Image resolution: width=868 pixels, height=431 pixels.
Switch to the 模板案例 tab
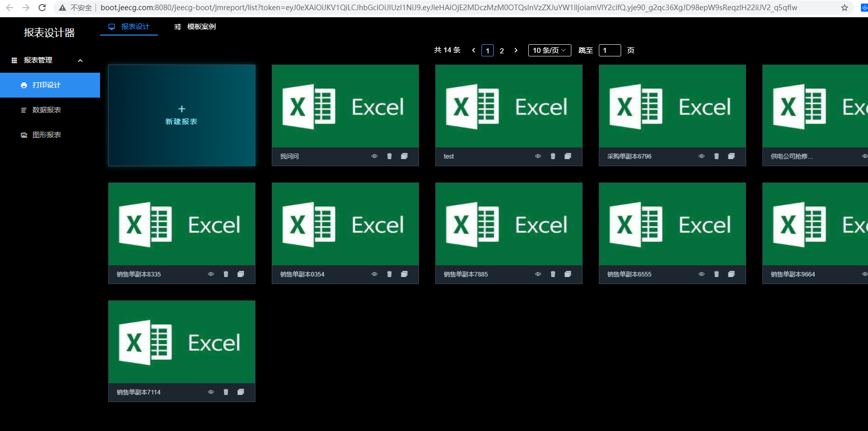coord(195,27)
